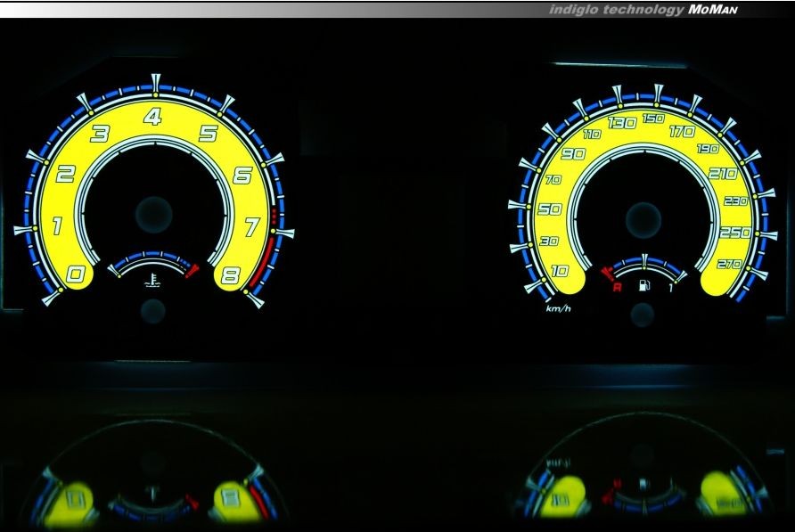Click the tachometer center needle hub
Screen dimensions: 795x532
pyautogui.click(x=153, y=214)
